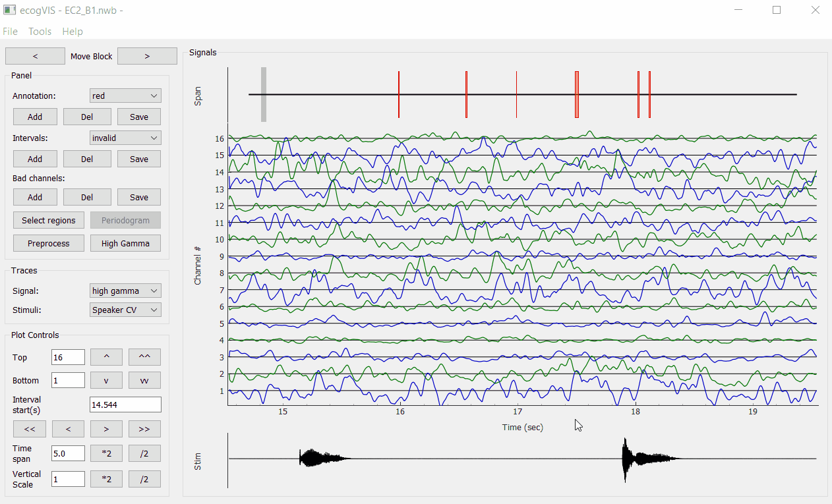Click Save button under Intervals
The height and width of the screenshot is (504, 832).
pyautogui.click(x=139, y=159)
